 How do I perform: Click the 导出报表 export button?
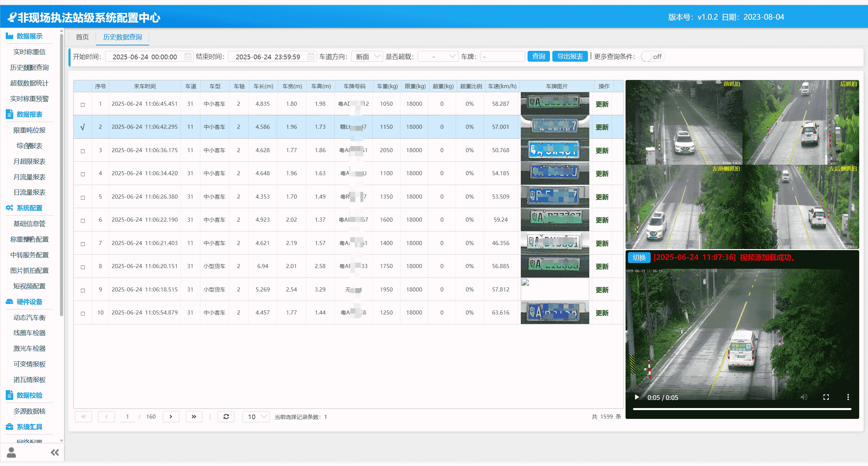point(570,57)
